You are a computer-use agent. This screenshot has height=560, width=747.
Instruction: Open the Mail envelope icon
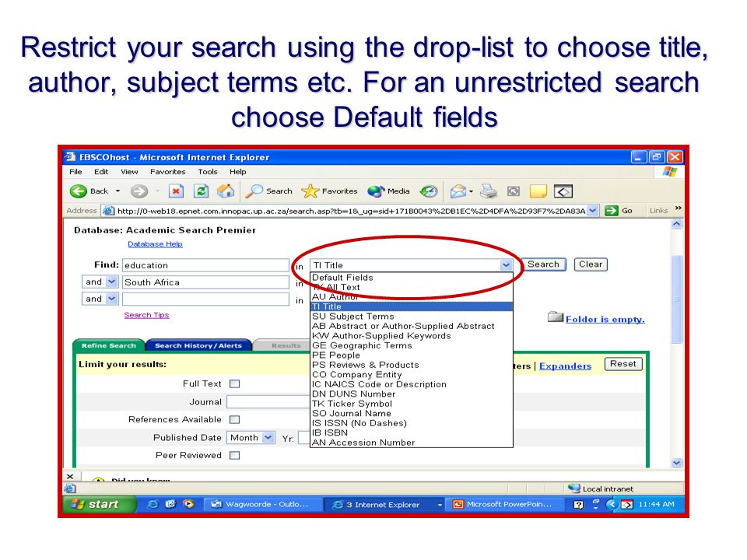[x=458, y=191]
